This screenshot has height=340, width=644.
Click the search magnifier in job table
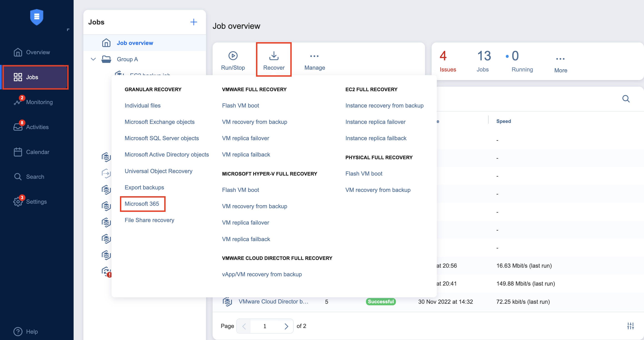pyautogui.click(x=626, y=99)
